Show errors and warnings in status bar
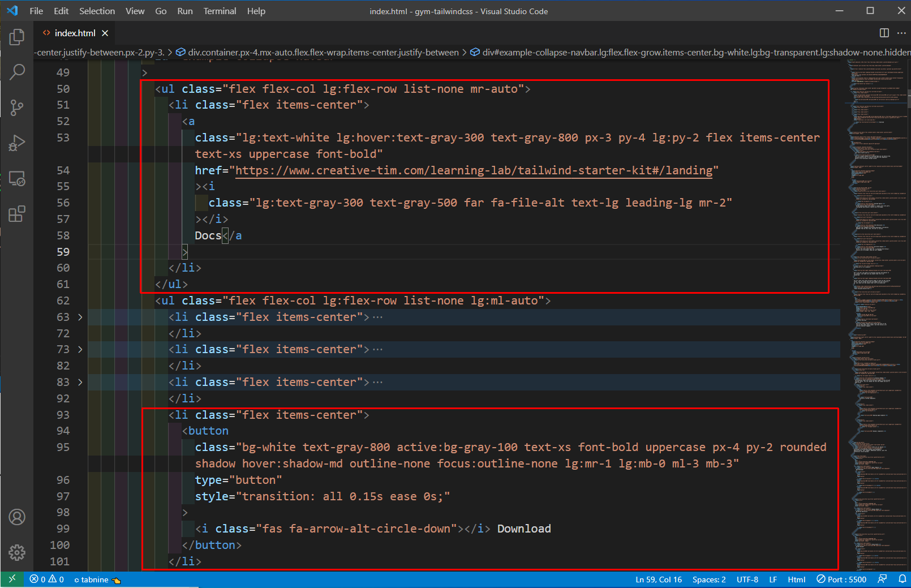The width and height of the screenshot is (911, 588). [47, 580]
